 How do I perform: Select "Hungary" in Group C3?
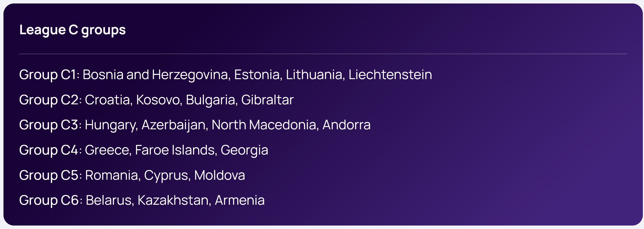(x=110, y=125)
